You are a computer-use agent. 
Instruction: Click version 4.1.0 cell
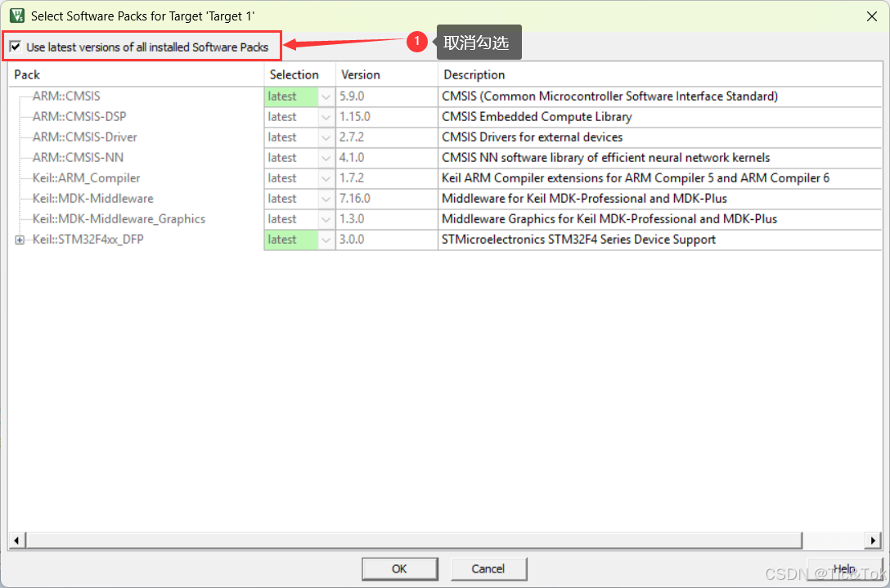(387, 159)
